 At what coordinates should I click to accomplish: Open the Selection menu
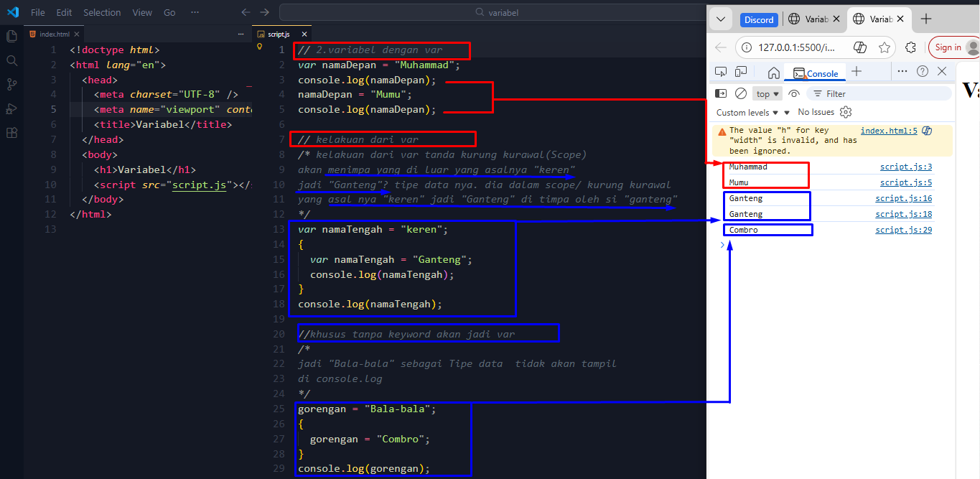(102, 12)
